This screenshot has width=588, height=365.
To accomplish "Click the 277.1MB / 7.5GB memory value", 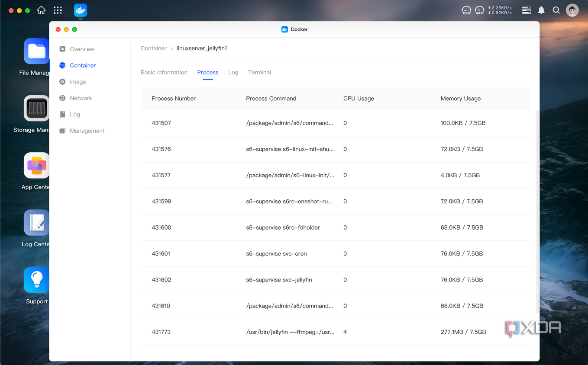I will coord(463,332).
